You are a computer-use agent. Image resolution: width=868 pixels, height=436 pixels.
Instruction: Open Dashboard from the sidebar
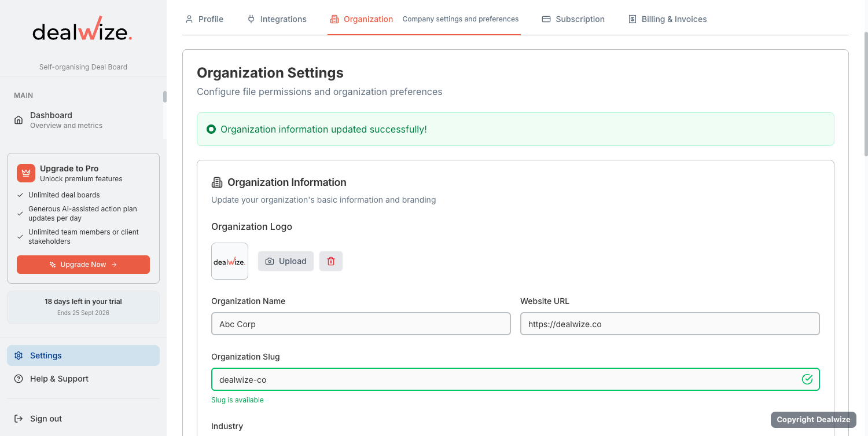click(83, 120)
